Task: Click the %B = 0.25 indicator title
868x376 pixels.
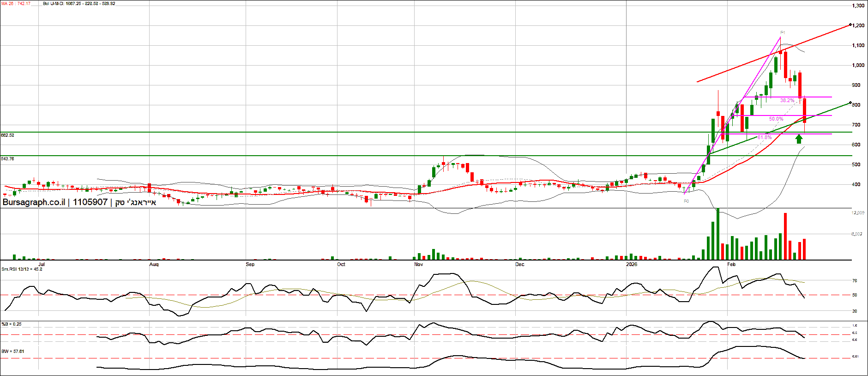Action: click(x=12, y=324)
